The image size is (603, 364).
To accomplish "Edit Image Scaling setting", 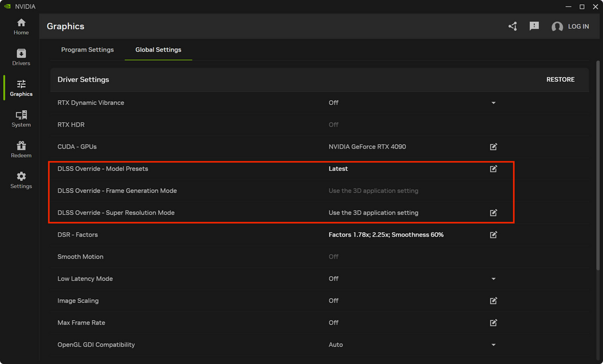I will tap(493, 300).
